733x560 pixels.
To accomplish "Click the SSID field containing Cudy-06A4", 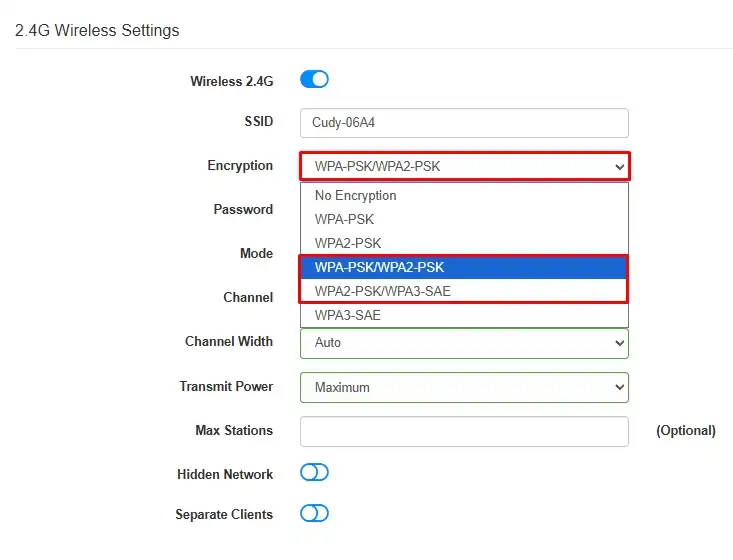I will click(464, 123).
